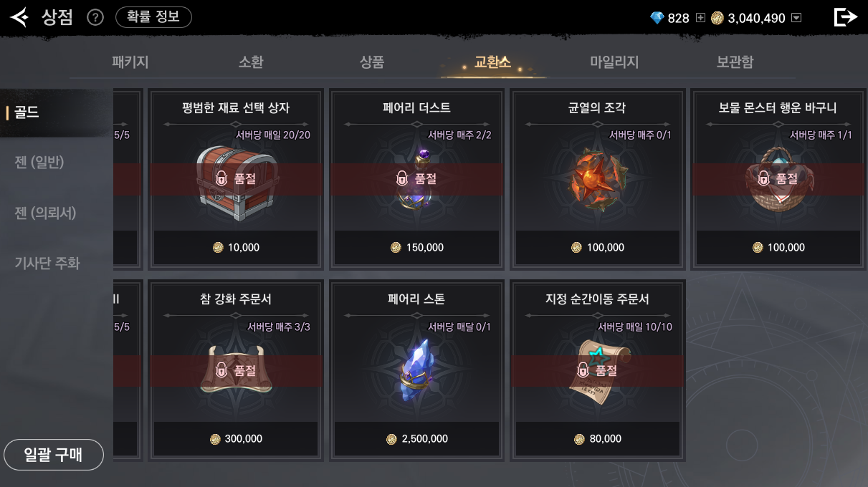
Task: Select the 균열의 조각 item icon
Action: coord(597,178)
